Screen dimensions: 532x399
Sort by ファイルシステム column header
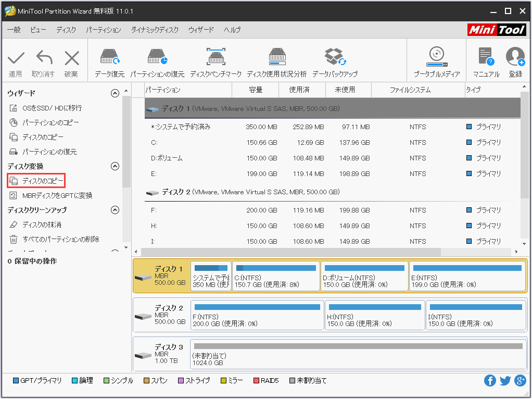tap(418, 90)
